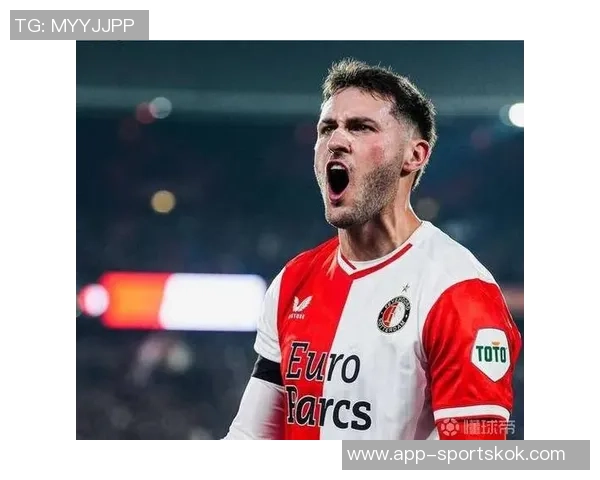Click the bright white floodlight at right edge
Viewport: 600px width, 480px height.
pyautogui.click(x=516, y=114)
